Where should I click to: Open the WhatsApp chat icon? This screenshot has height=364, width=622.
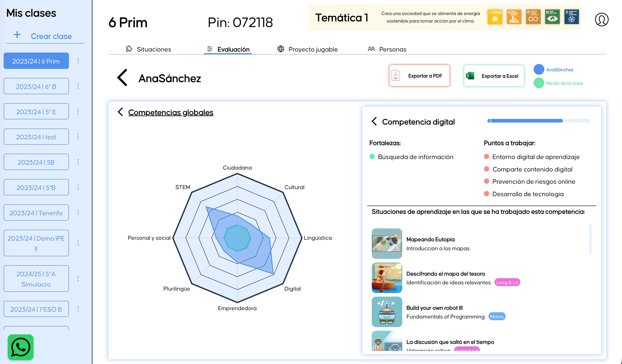click(x=20, y=347)
